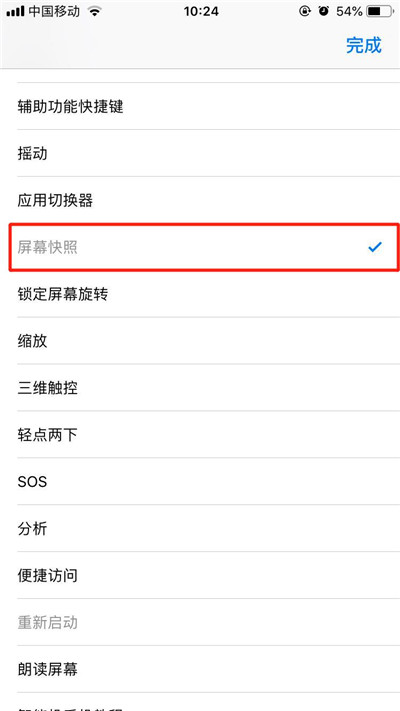
Task: Choose 应用切换器 action
Action: pyautogui.click(x=200, y=200)
